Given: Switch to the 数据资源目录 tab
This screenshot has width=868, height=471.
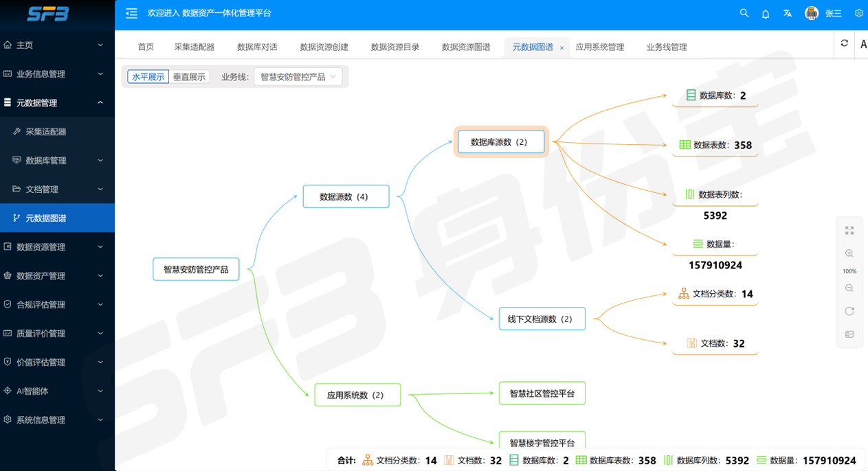Looking at the screenshot, I should (395, 47).
